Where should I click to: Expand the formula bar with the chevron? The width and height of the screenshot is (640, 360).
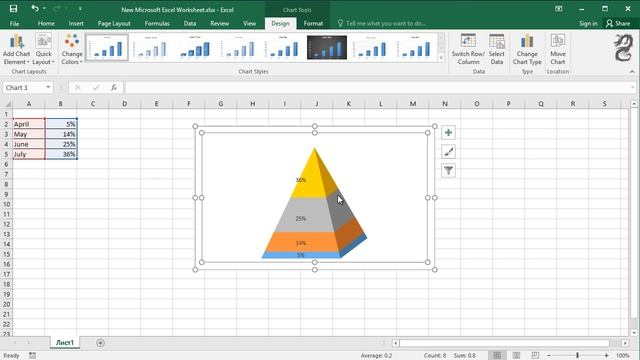tap(633, 87)
